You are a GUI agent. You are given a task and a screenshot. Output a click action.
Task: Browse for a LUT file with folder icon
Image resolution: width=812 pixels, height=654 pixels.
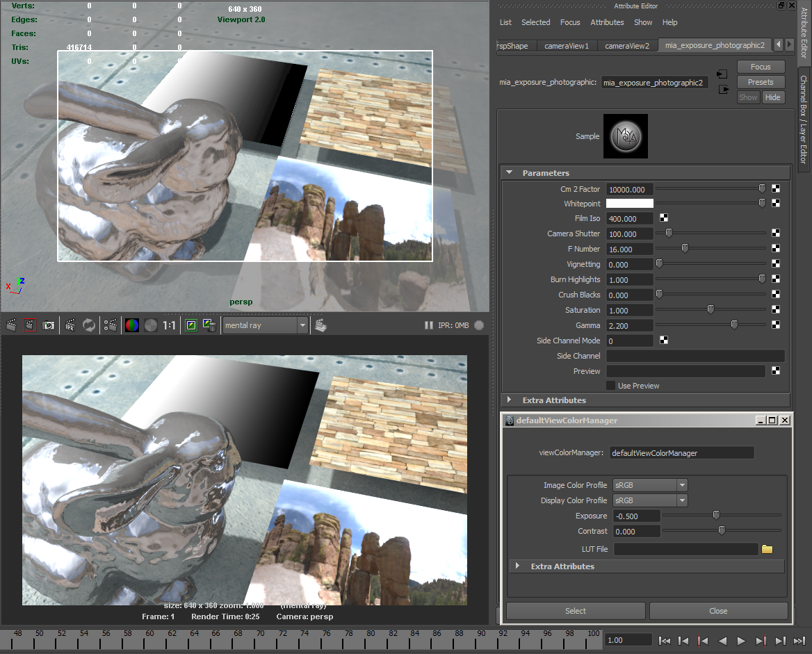767,549
